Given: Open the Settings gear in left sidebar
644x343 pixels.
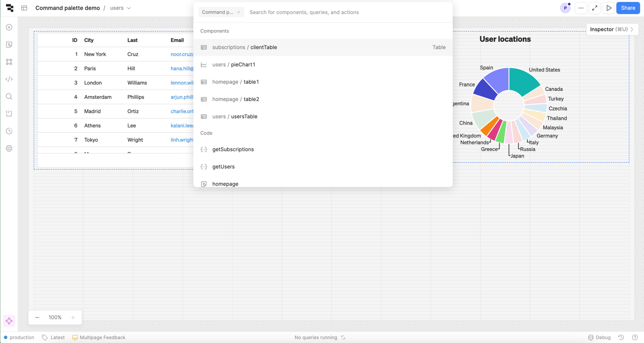Looking at the screenshot, I should tap(9, 148).
